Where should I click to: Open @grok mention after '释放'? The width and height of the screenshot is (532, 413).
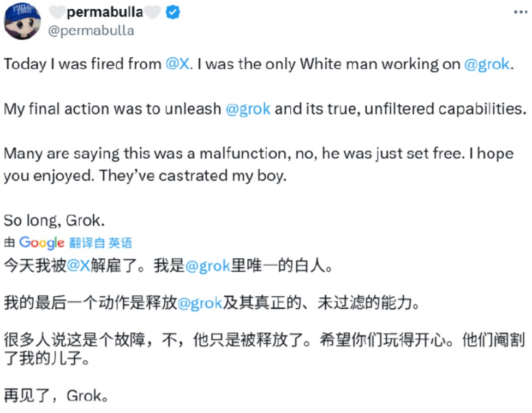200,303
